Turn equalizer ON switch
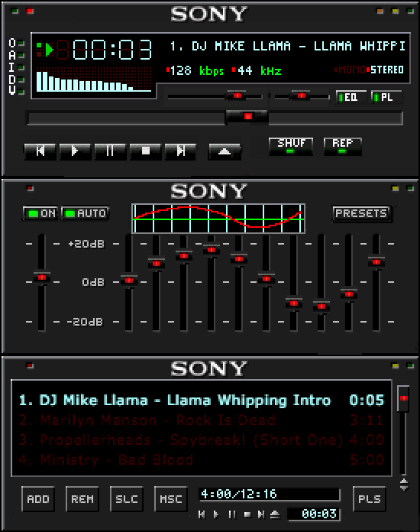This screenshot has width=420, height=532. pyautogui.click(x=40, y=213)
